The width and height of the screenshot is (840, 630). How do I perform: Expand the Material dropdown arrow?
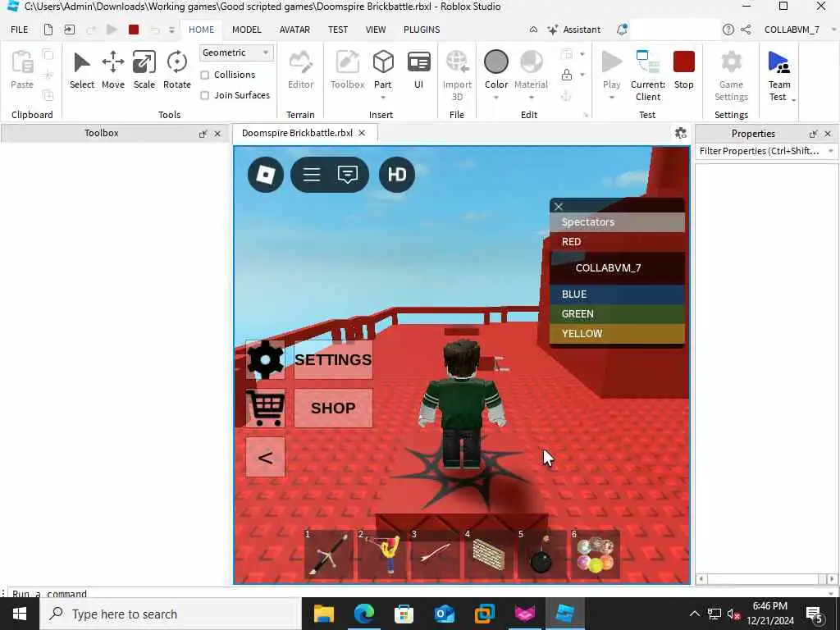click(531, 98)
